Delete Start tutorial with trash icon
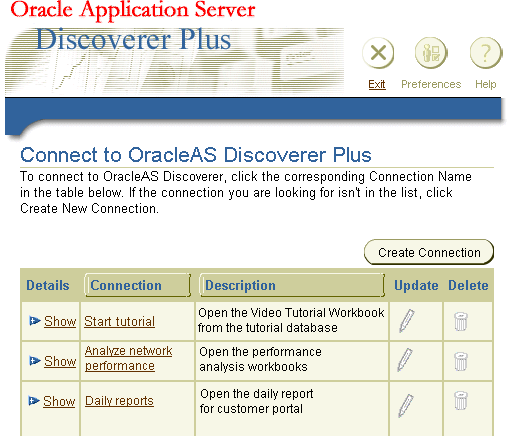The image size is (508, 436). [x=461, y=321]
